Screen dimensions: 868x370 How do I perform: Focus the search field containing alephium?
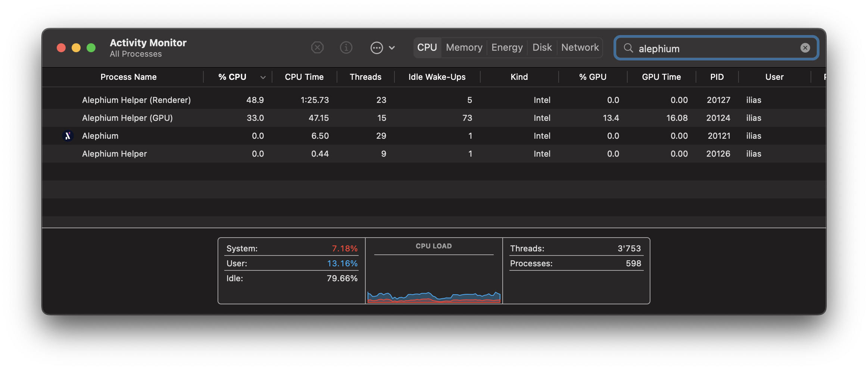[x=716, y=48]
